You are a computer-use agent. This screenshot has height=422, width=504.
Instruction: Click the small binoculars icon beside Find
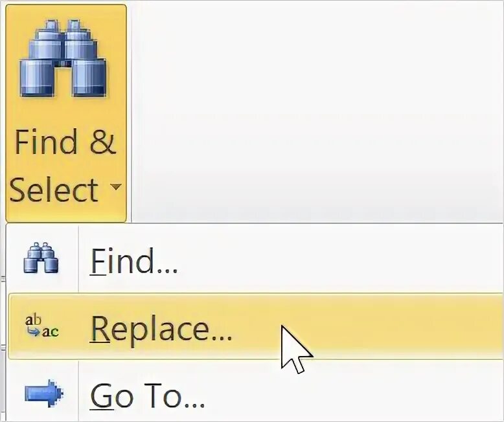[x=41, y=258]
